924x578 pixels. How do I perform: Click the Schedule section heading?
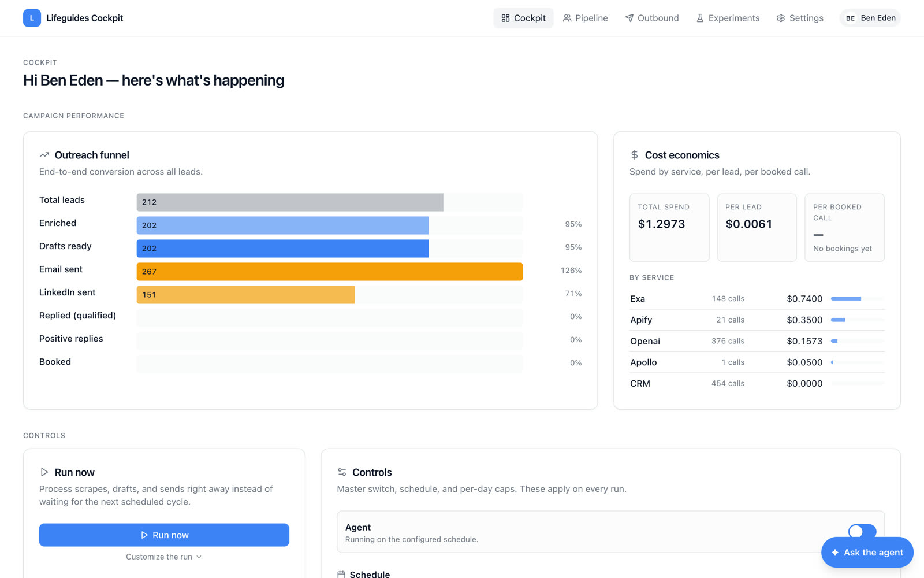point(370,574)
